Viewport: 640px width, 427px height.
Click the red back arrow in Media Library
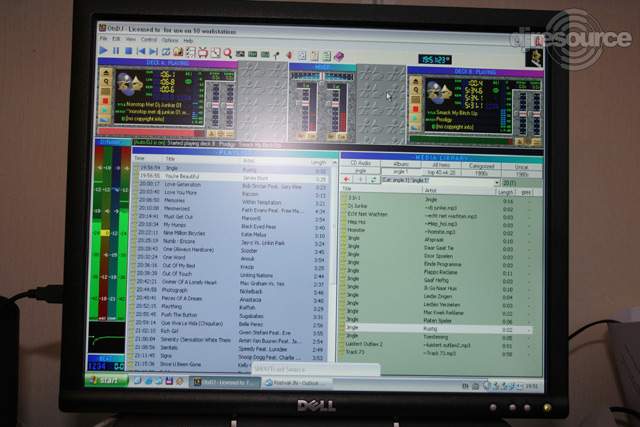click(x=347, y=179)
